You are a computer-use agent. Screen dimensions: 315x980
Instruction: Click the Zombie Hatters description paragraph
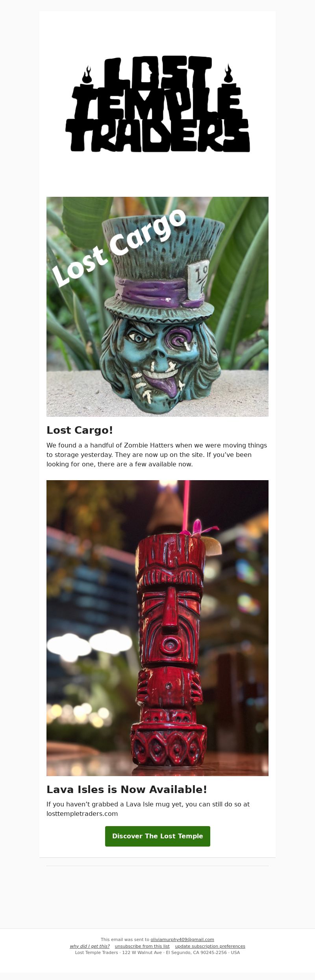click(x=157, y=455)
